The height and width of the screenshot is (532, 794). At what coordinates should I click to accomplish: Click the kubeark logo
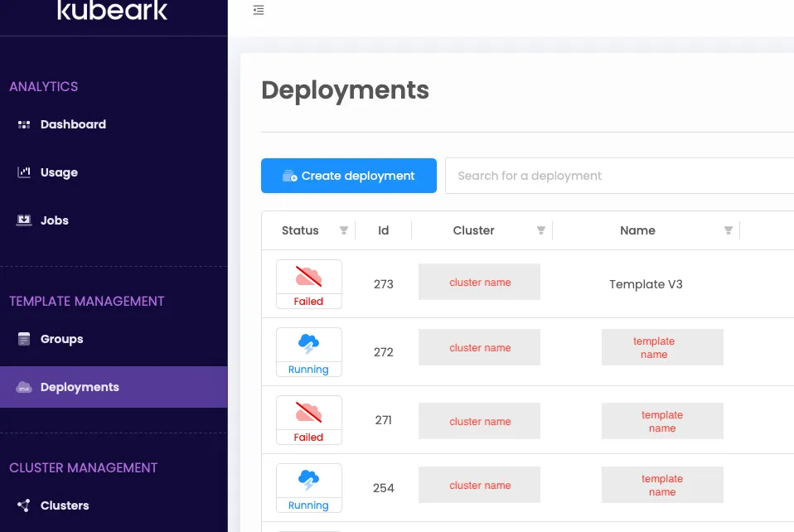point(112,11)
